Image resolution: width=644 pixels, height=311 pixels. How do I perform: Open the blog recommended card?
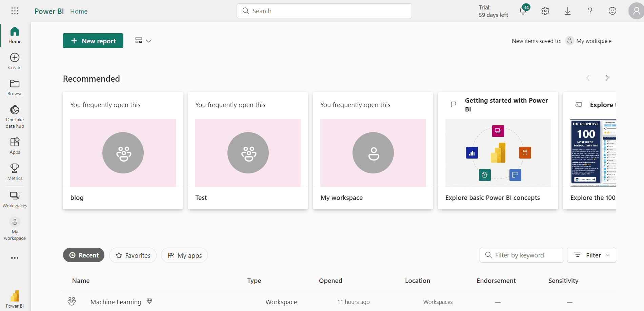[123, 150]
